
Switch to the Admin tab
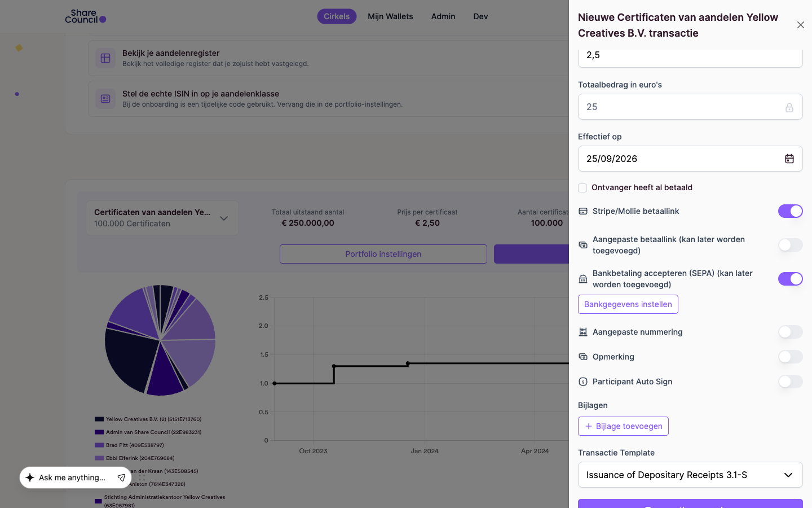(443, 16)
